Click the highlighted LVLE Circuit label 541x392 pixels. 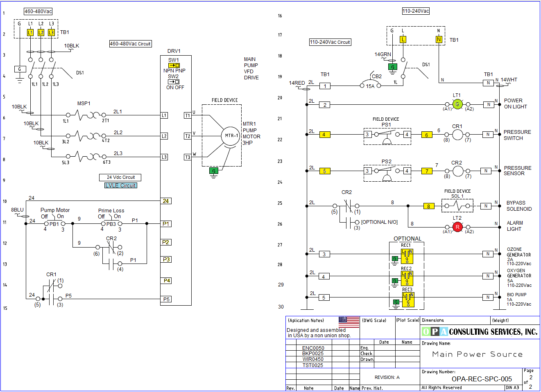click(121, 185)
